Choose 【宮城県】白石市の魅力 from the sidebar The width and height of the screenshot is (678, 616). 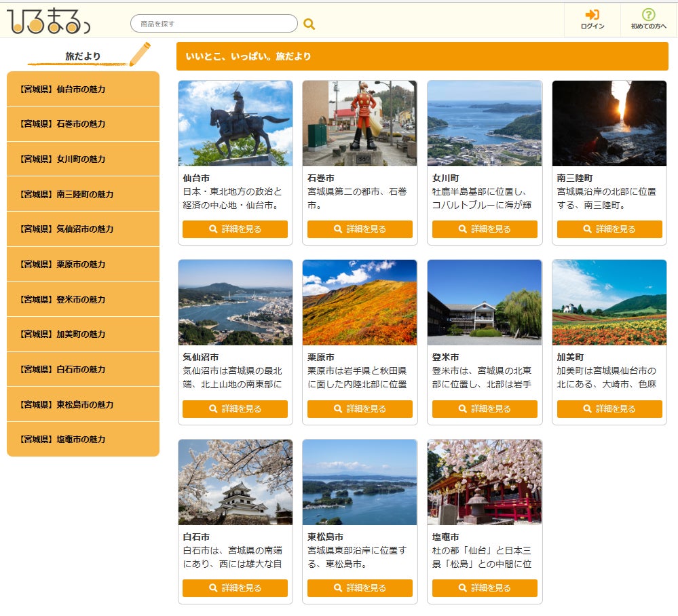pos(83,369)
